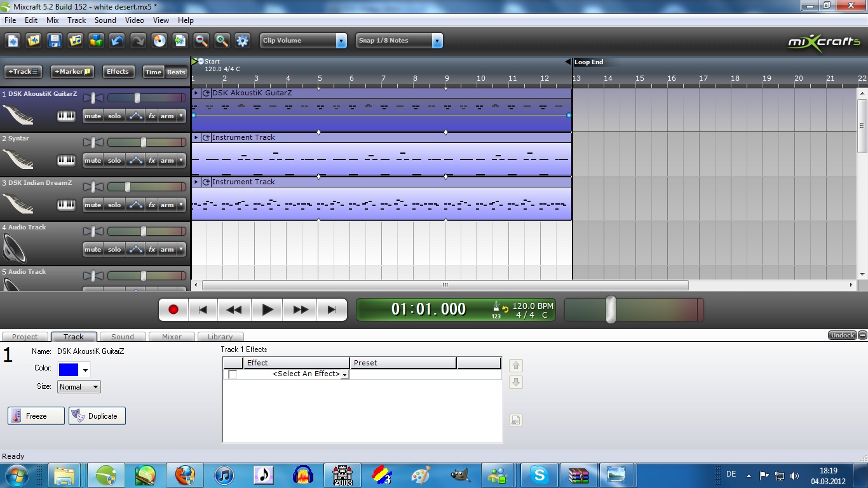
Task: Click the colored blocks toolbar icon
Action: pyautogui.click(x=97, y=41)
